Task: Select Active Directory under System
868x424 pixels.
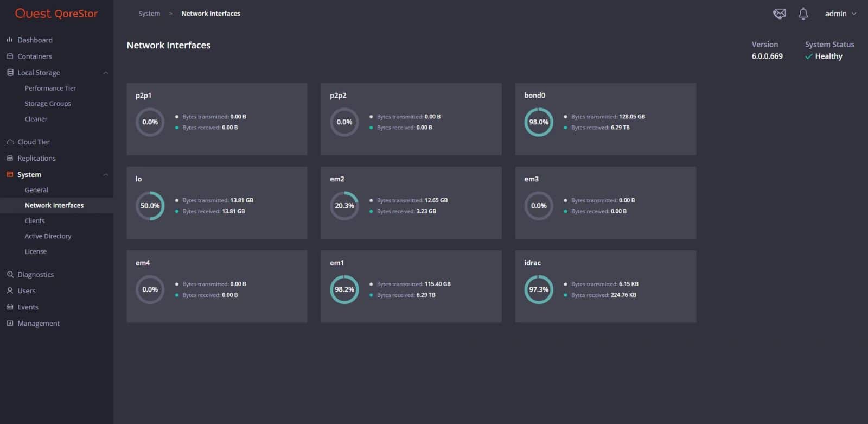Action: [x=48, y=236]
